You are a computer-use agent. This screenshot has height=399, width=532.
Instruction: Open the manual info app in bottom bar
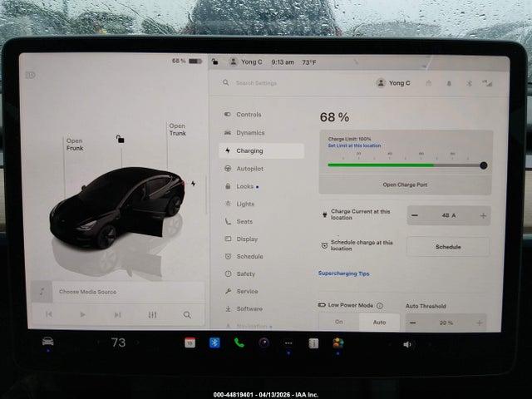tap(313, 343)
